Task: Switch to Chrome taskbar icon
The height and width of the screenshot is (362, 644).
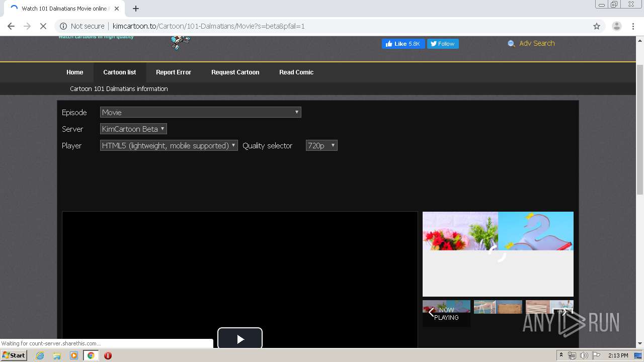Action: [x=91, y=355]
